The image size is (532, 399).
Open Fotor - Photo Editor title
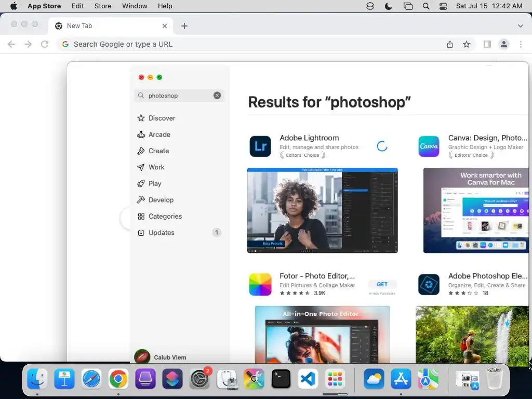(317, 276)
